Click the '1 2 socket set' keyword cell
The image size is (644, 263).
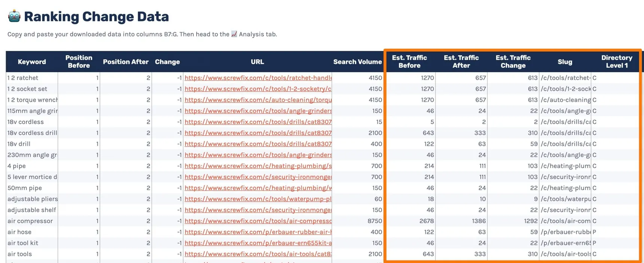pyautogui.click(x=32, y=89)
